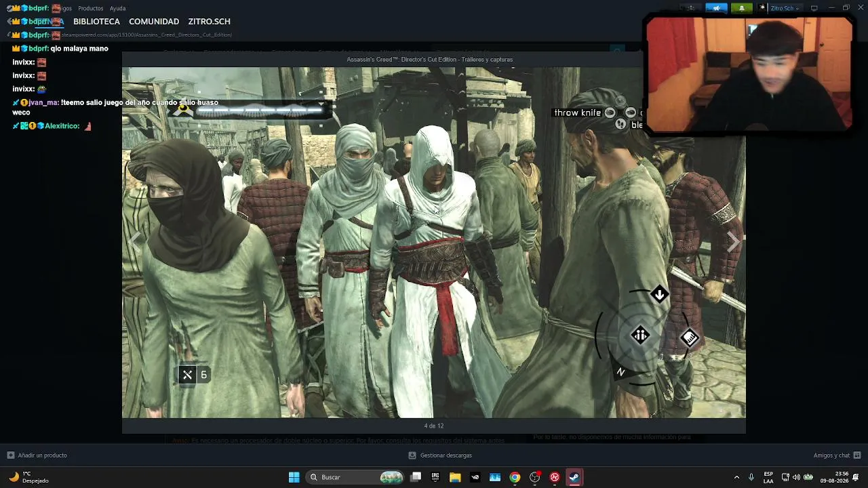The image size is (868, 488).
Task: Switch to the BIBLIOTECA tab
Action: (96, 22)
